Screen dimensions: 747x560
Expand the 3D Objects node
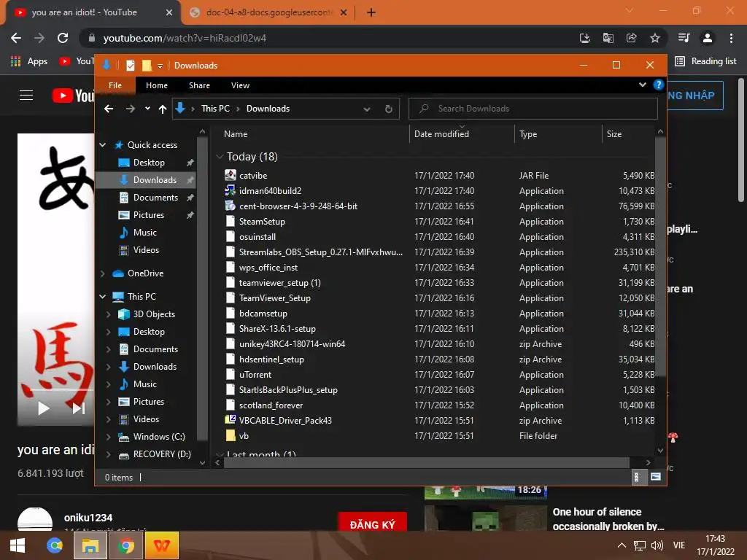point(108,314)
